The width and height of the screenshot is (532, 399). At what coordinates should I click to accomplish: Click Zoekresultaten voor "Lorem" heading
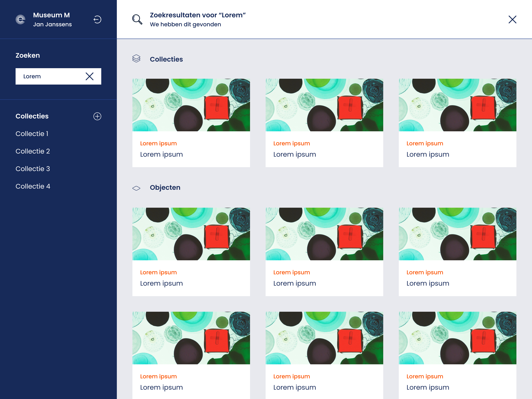(x=198, y=15)
